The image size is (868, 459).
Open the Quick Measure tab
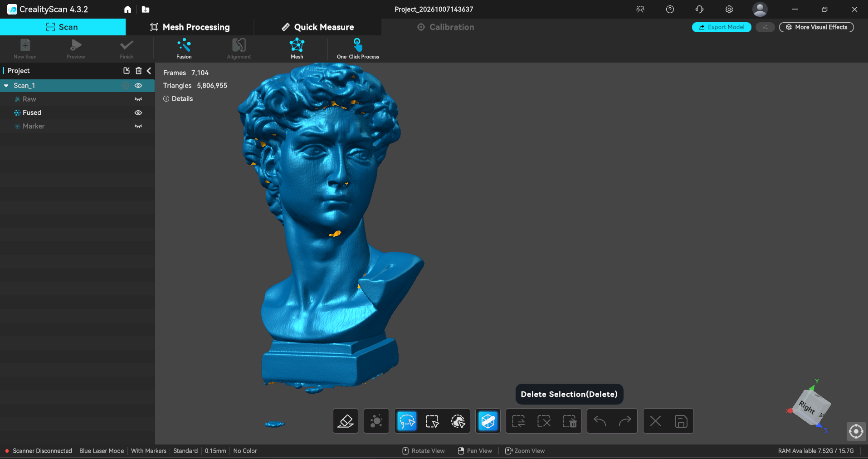318,27
